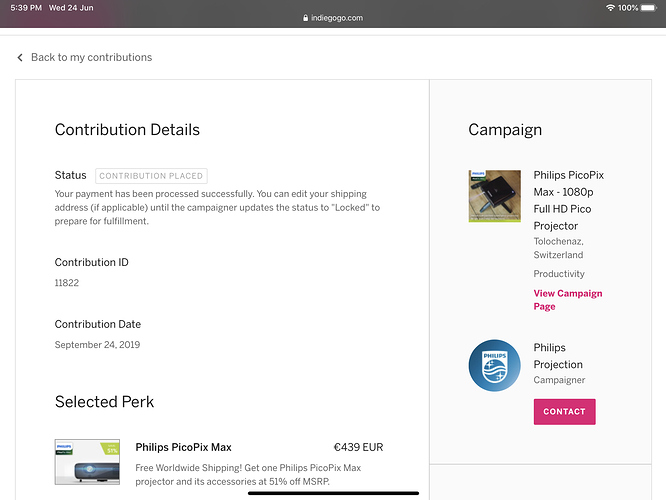Screen dimensions: 666x500
Task: Go back to my contributions
Action: (91, 58)
